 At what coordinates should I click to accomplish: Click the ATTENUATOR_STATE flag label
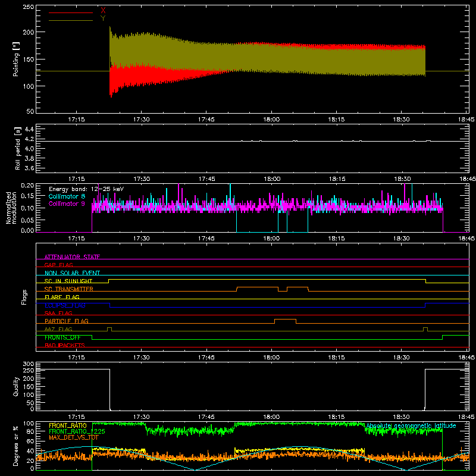tap(72, 257)
